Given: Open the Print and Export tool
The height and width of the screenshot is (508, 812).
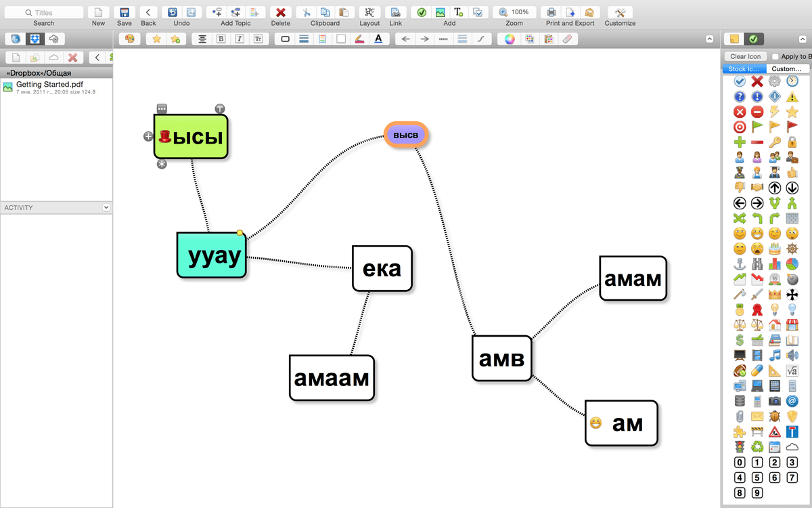Looking at the screenshot, I should (550, 12).
